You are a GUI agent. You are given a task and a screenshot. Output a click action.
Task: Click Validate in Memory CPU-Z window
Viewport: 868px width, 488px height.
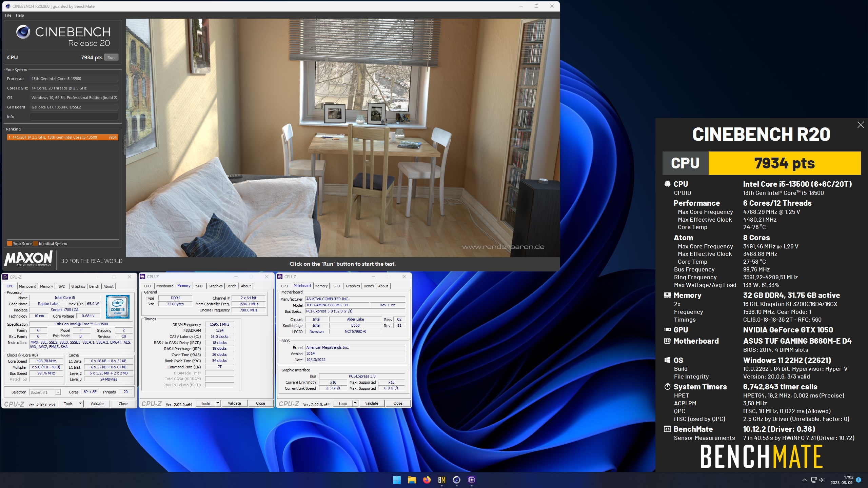click(x=234, y=403)
